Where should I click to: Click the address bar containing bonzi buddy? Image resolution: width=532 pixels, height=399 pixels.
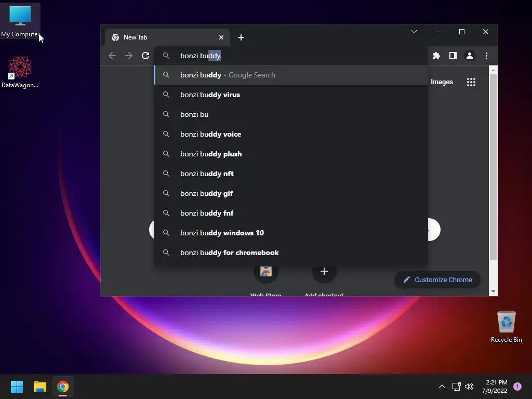pos(290,56)
